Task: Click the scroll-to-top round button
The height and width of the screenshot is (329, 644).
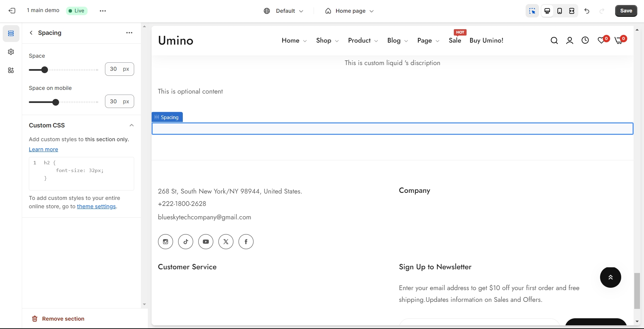Action: [x=610, y=277]
